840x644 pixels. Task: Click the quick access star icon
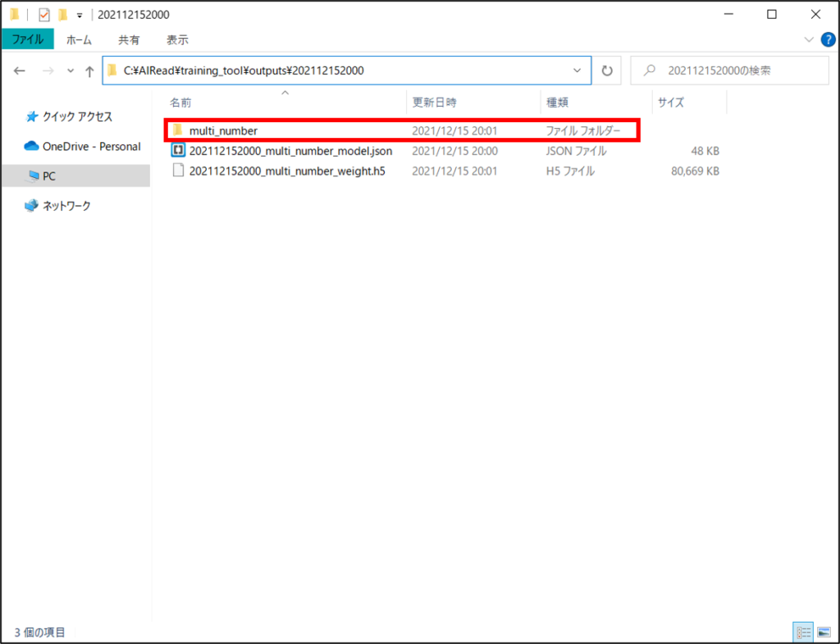[32, 116]
